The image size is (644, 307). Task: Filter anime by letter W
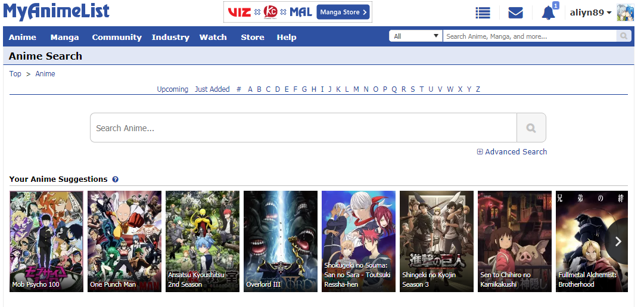pyautogui.click(x=450, y=89)
